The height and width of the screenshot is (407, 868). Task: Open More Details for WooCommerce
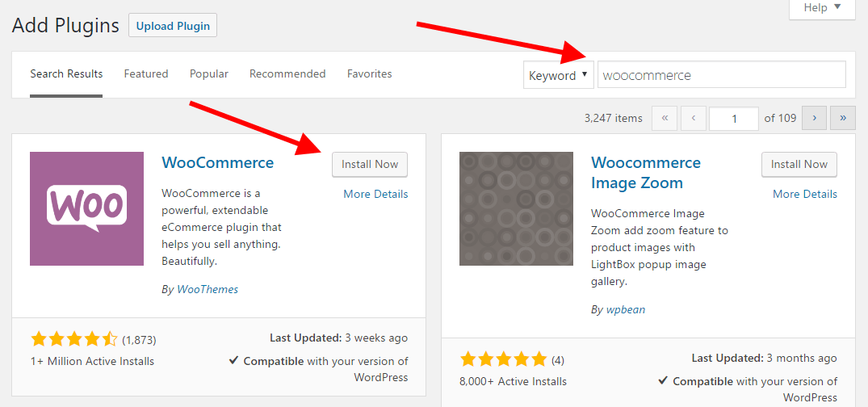(376, 195)
